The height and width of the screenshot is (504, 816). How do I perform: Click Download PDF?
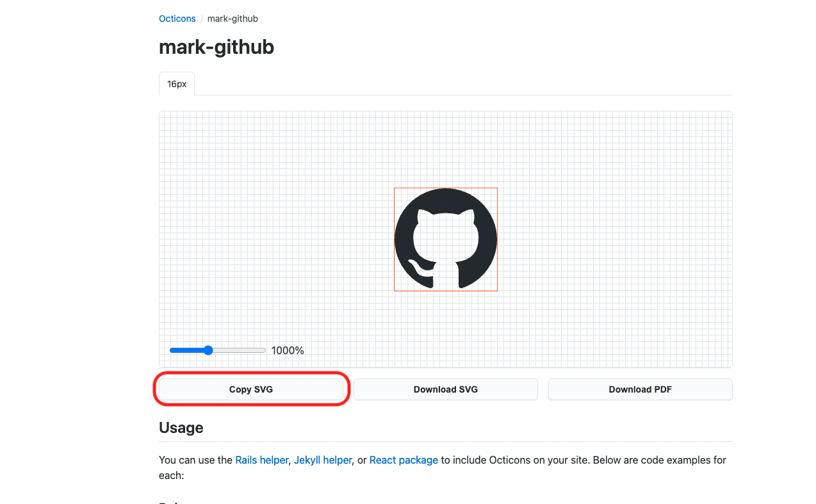[x=640, y=389]
